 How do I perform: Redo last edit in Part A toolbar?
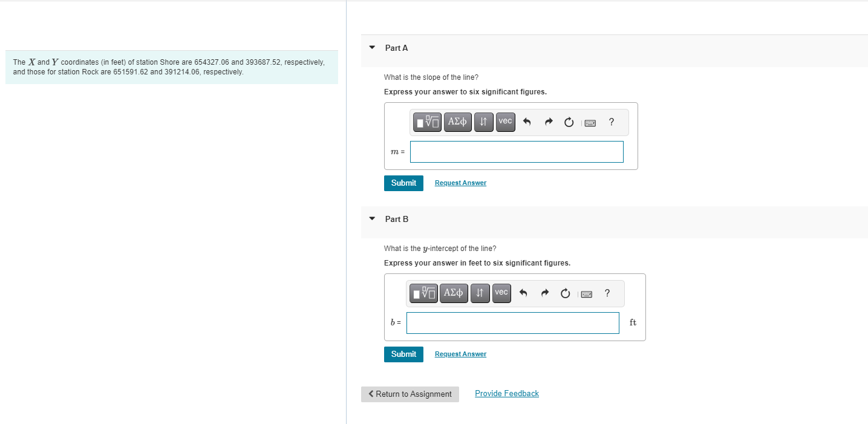click(x=549, y=122)
